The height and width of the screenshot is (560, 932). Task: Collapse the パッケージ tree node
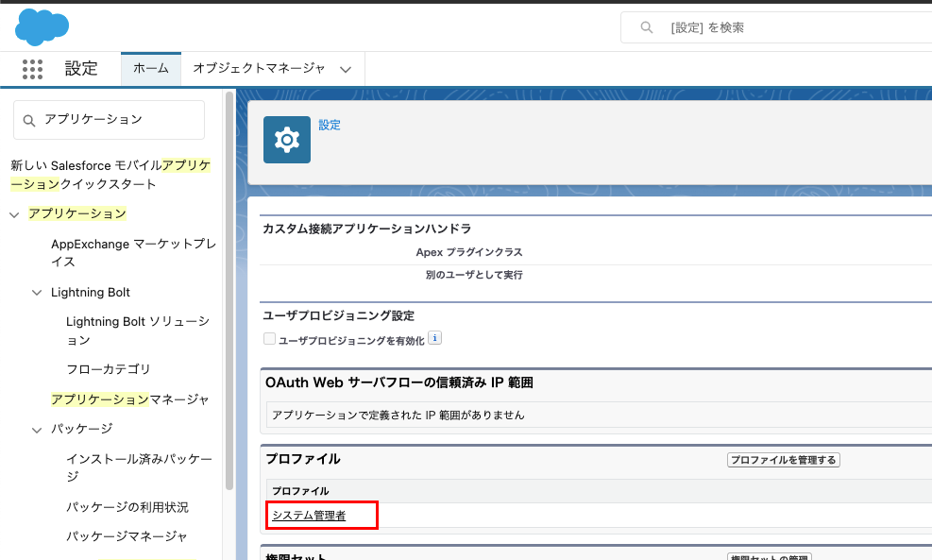(37, 430)
